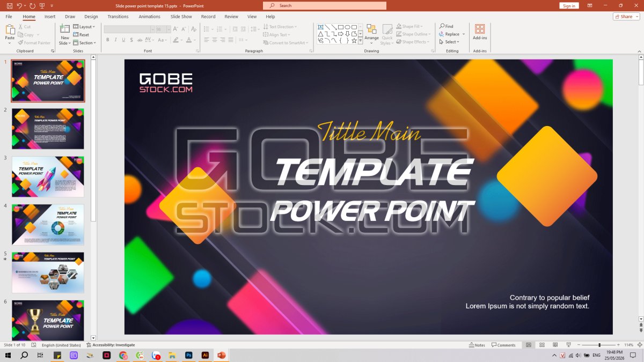Switch to the Transitions tab
The height and width of the screenshot is (362, 644).
click(x=118, y=17)
